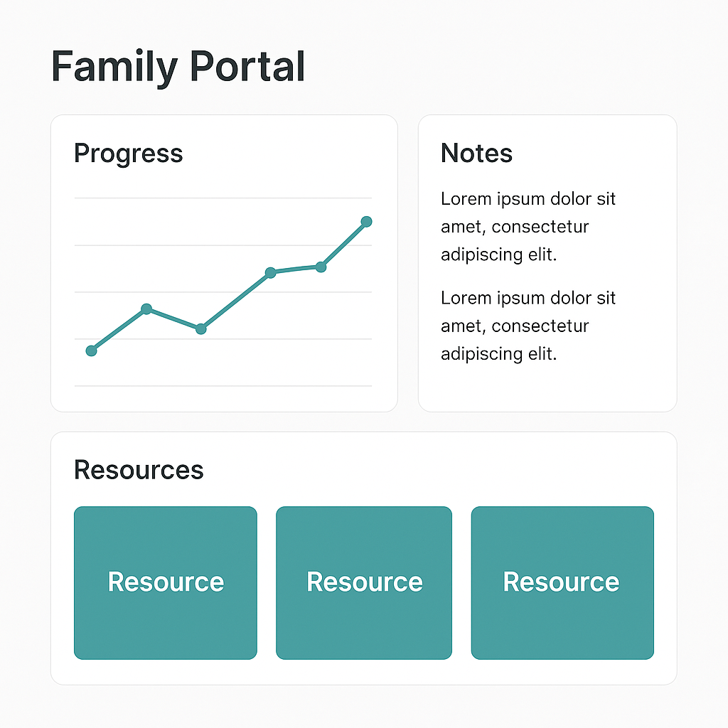Screen dimensions: 728x728
Task: Select the Notes card heading
Action: coord(476,154)
